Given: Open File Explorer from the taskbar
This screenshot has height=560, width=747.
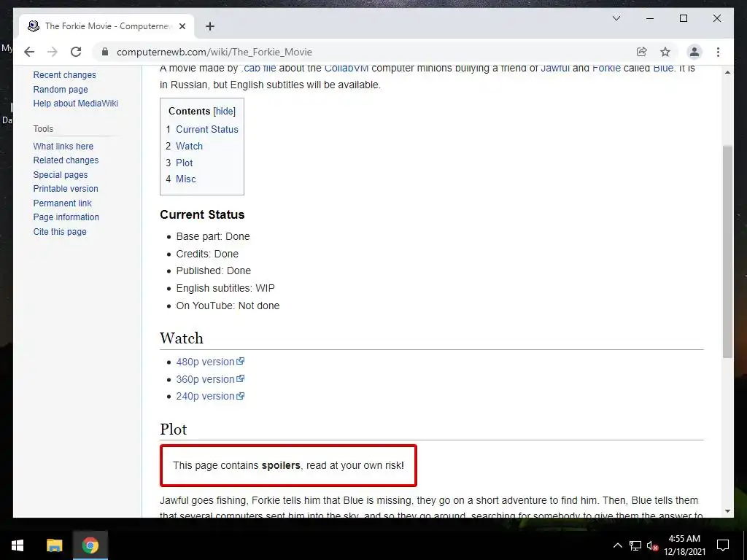Looking at the screenshot, I should click(x=54, y=545).
